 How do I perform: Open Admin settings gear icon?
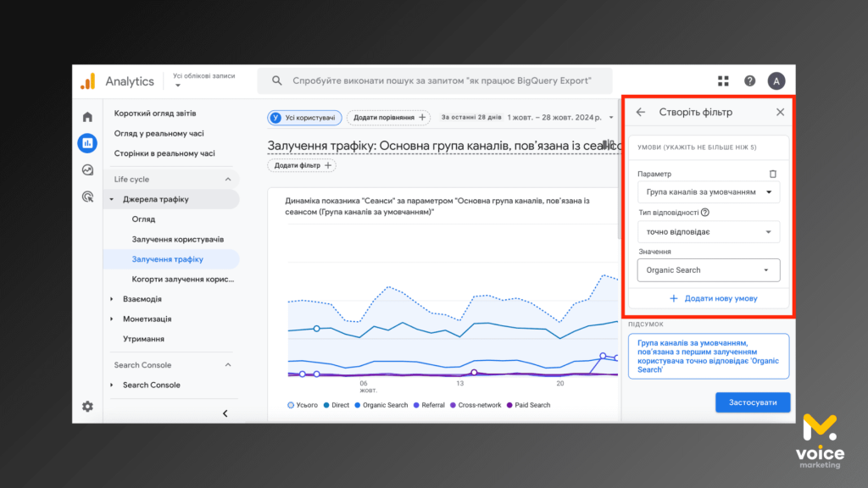pos(87,406)
